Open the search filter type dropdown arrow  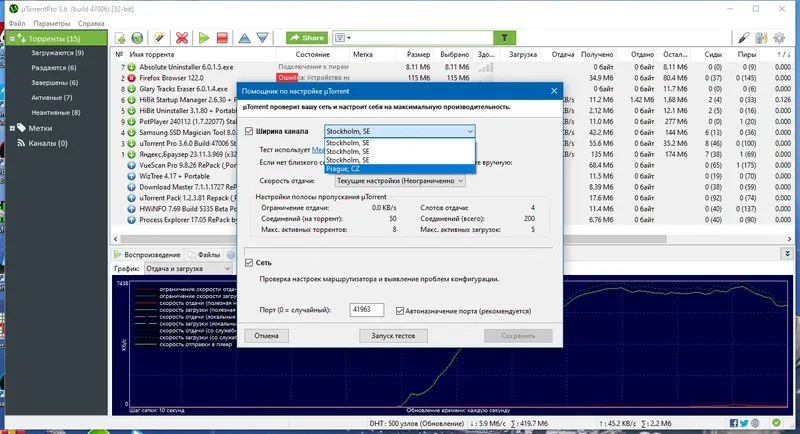tap(349, 38)
